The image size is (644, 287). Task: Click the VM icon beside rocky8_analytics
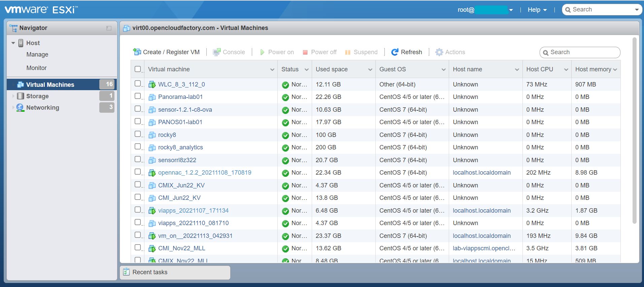coord(152,148)
